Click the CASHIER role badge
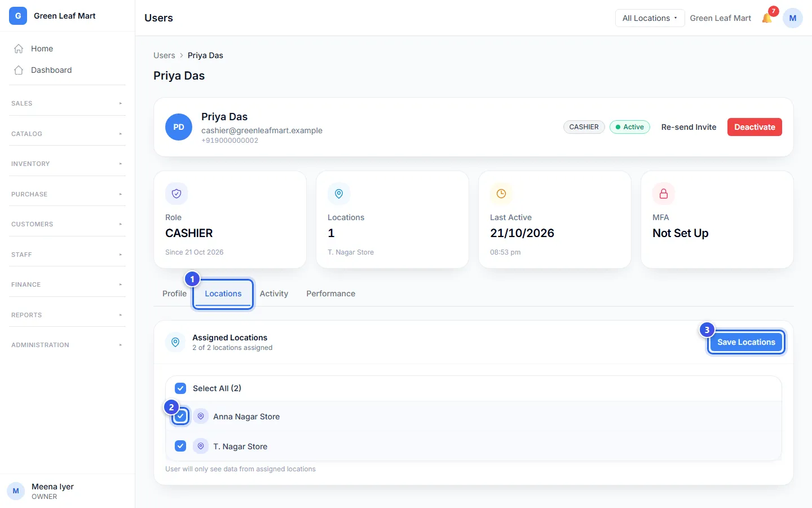 tap(584, 127)
